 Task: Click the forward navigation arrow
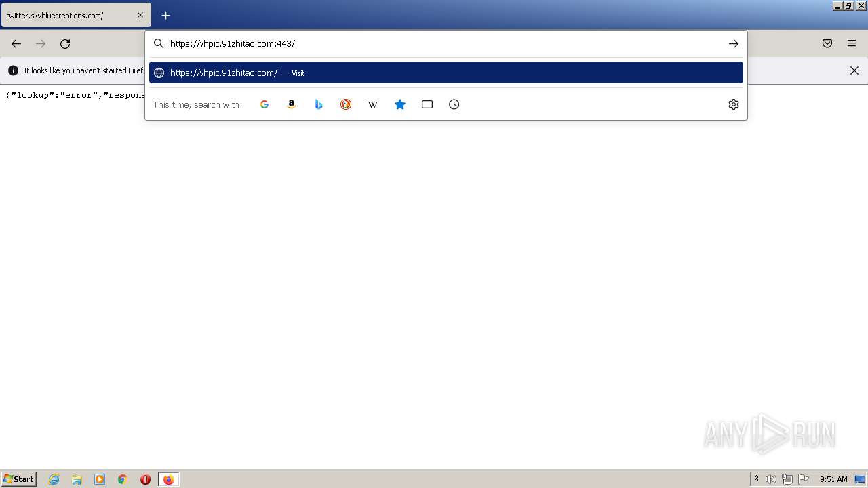coord(41,43)
